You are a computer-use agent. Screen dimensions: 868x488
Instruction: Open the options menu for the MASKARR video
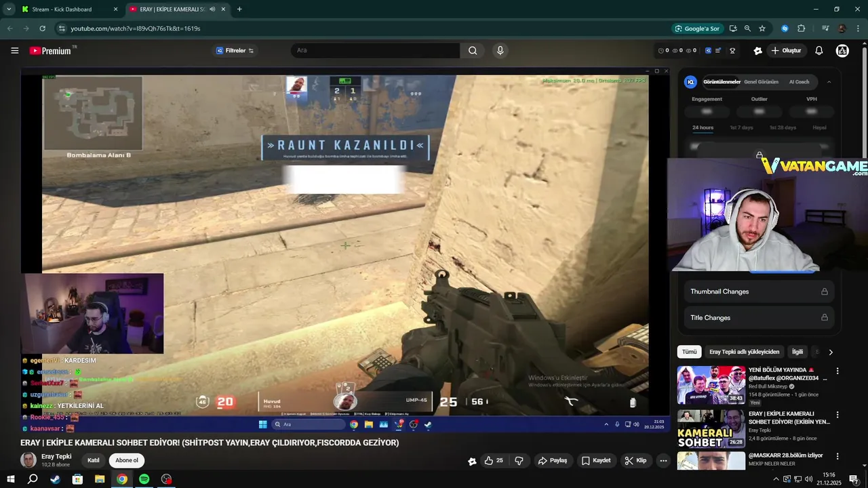837,456
